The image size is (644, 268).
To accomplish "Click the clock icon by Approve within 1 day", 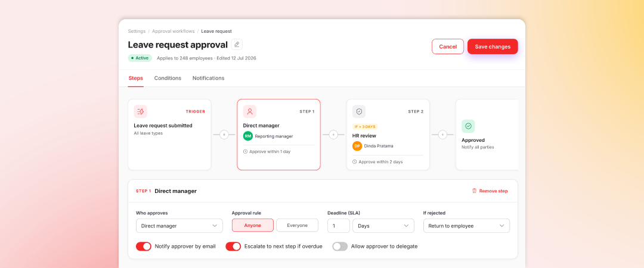I will tap(246, 151).
